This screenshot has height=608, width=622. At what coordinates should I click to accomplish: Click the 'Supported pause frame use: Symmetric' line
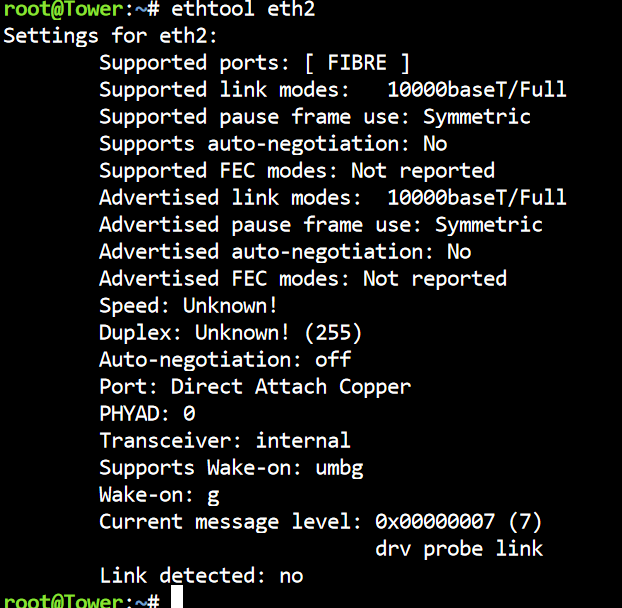click(x=315, y=117)
